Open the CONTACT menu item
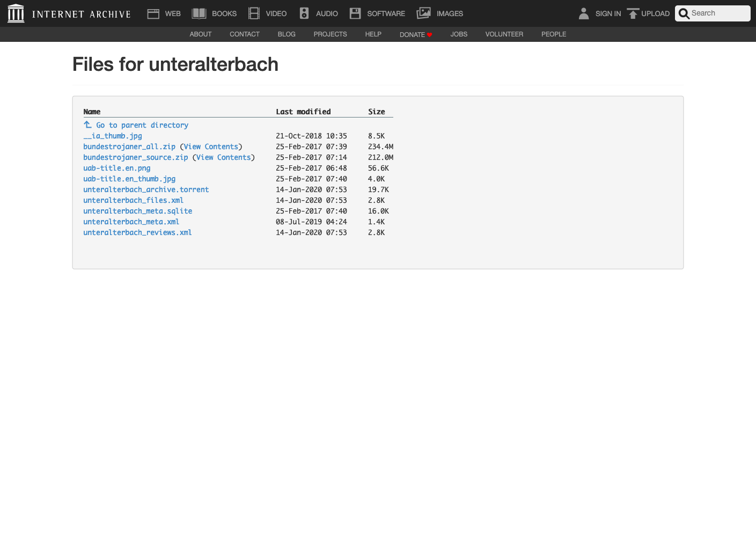 click(x=245, y=34)
